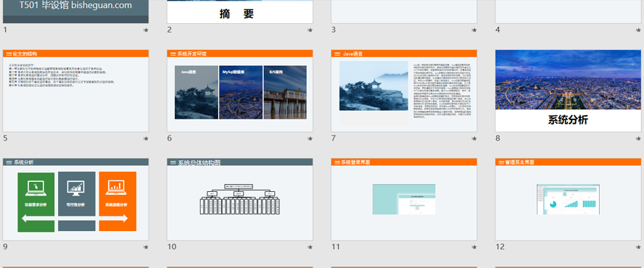Play the animation star for slide 11
The width and height of the screenshot is (644, 268).
point(474,247)
